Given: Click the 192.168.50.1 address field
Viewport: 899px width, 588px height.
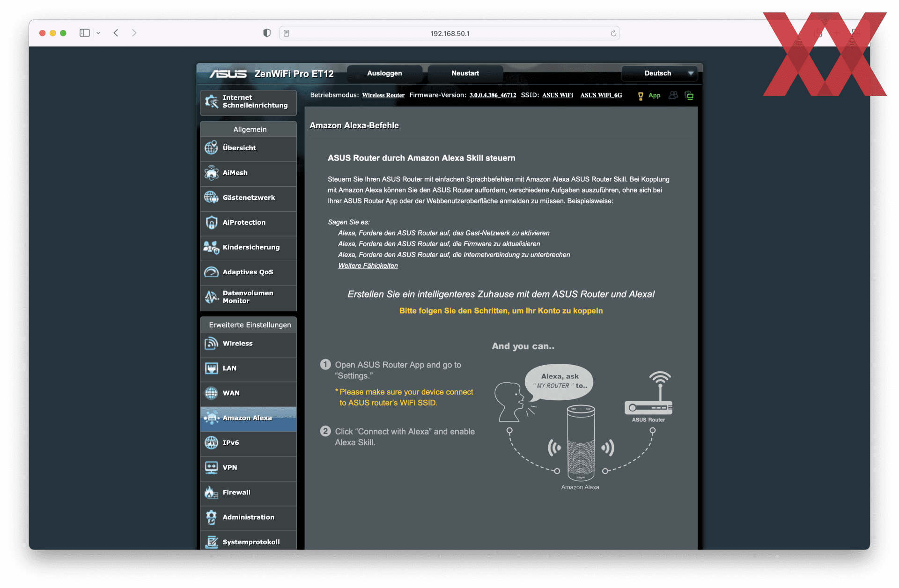Looking at the screenshot, I should (x=449, y=33).
